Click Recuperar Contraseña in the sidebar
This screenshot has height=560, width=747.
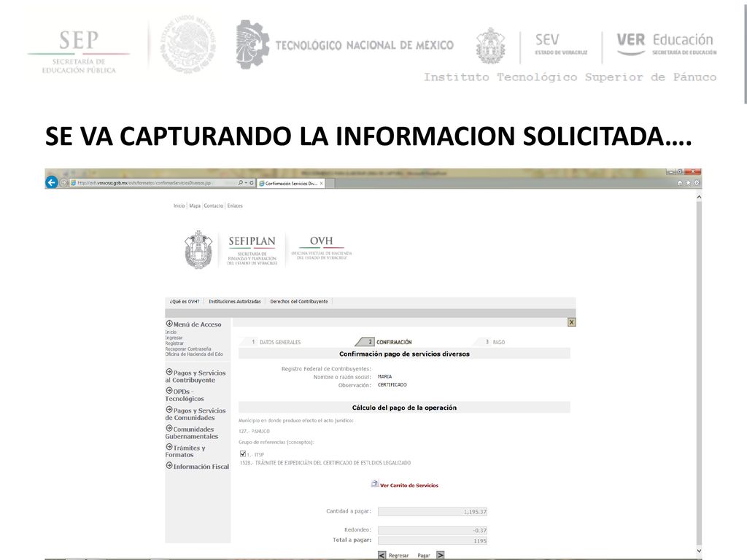[x=188, y=349]
